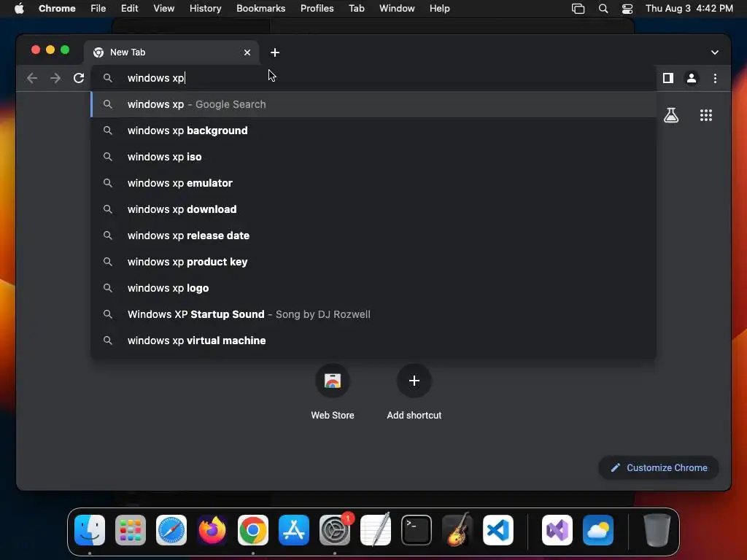747x560 pixels.
Task: Open the Window menu
Action: coord(397,9)
